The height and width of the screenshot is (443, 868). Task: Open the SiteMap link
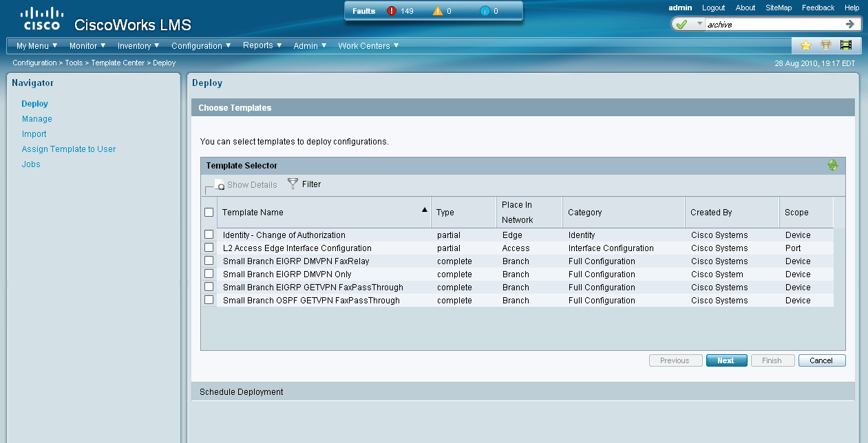(779, 8)
